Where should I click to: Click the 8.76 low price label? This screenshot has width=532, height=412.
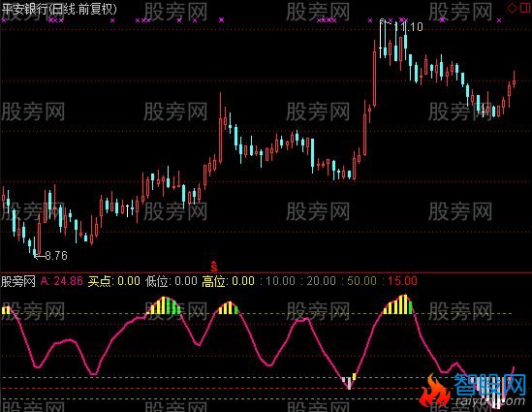click(x=56, y=255)
